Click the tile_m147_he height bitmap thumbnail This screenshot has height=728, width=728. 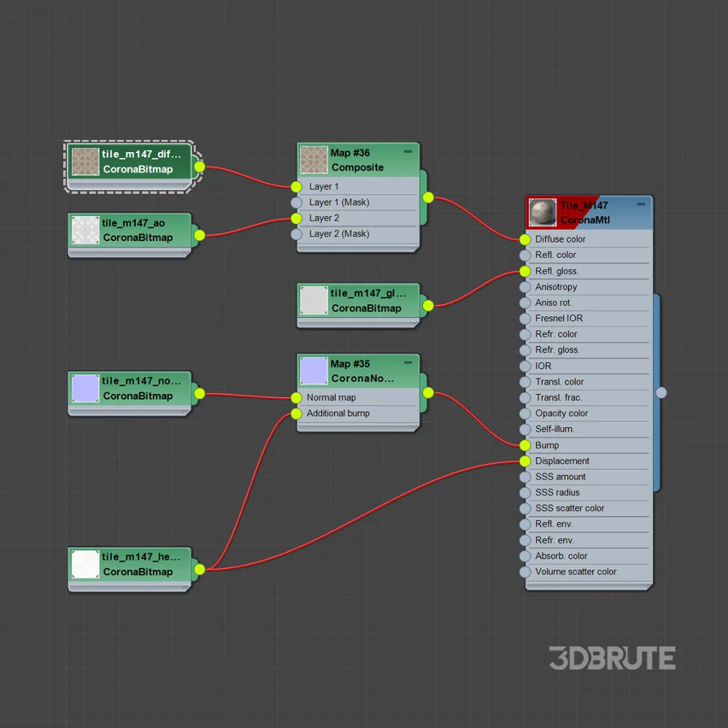[86, 564]
